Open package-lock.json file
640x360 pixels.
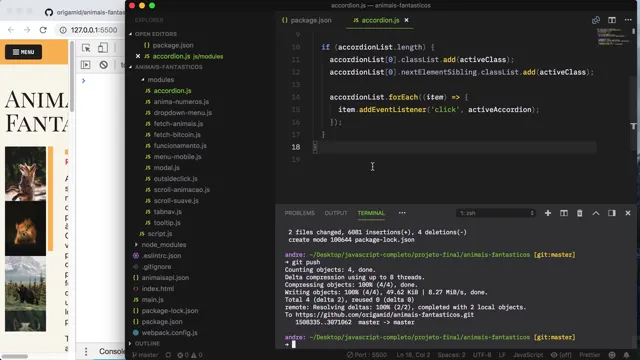[170, 311]
